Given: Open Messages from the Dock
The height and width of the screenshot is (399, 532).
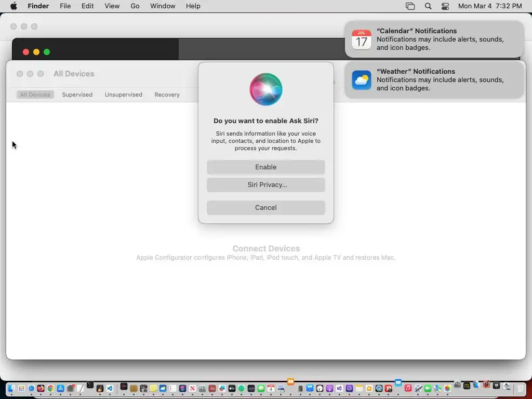Looking at the screenshot, I should (x=261, y=389).
